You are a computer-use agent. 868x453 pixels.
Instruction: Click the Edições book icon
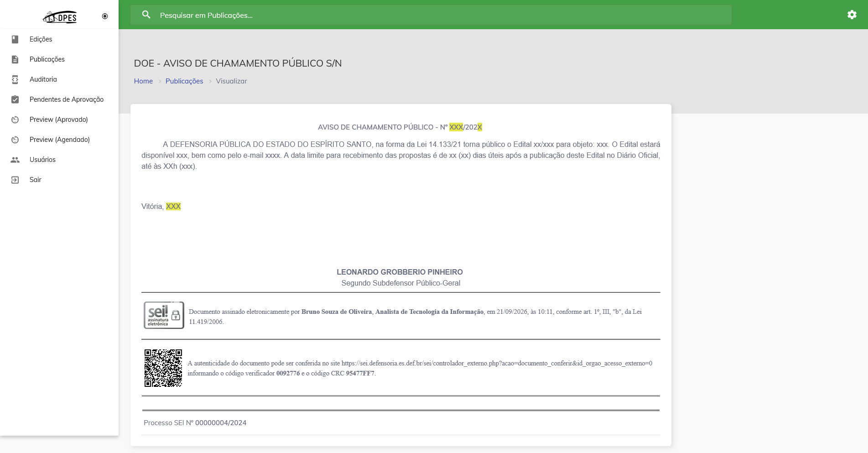pyautogui.click(x=15, y=39)
